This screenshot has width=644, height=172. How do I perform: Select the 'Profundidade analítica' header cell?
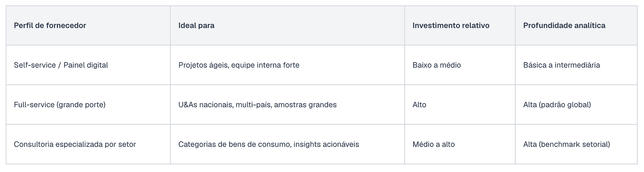(x=576, y=26)
